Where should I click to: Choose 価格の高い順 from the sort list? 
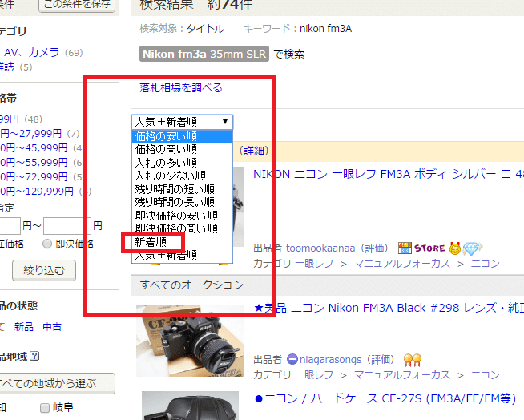[x=182, y=149]
